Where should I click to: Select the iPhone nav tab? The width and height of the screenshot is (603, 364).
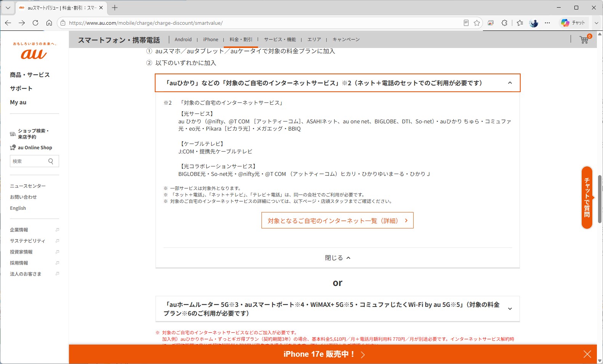[x=210, y=39]
